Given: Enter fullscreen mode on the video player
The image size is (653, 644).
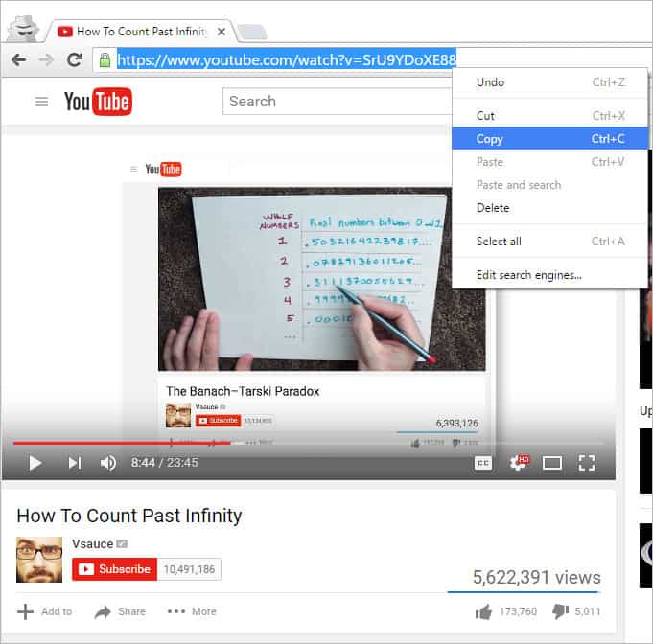Looking at the screenshot, I should [x=587, y=463].
